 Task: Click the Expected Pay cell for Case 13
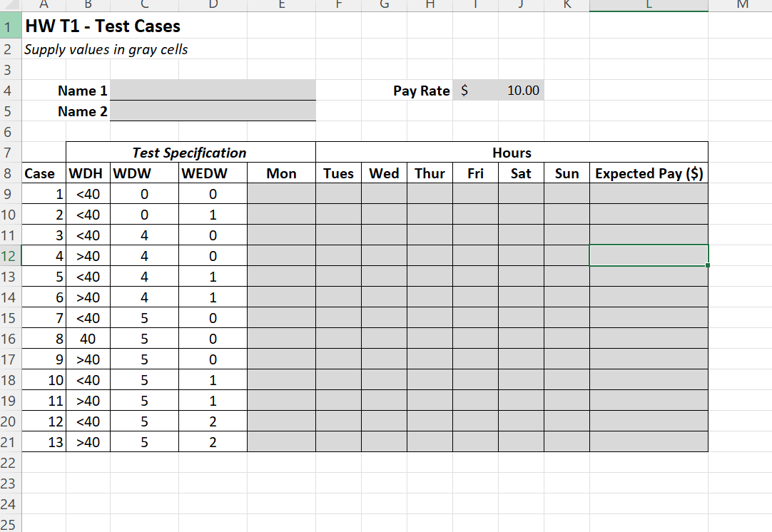[648, 442]
